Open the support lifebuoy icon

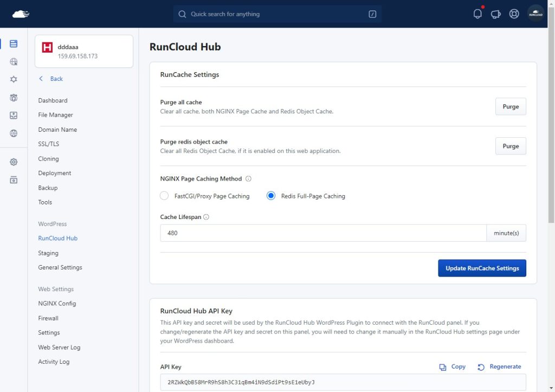pos(514,14)
